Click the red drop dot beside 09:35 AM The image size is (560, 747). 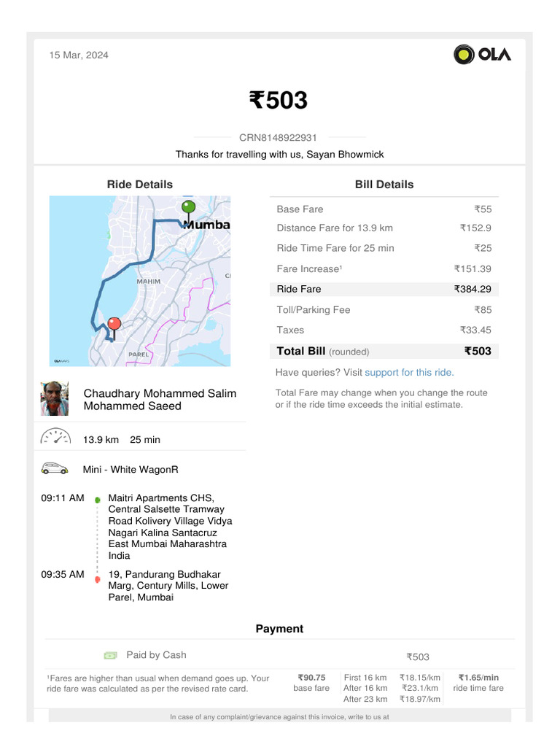tap(98, 579)
